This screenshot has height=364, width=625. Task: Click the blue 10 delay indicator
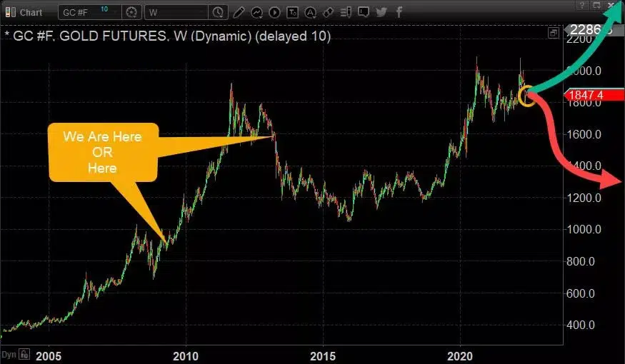(x=104, y=9)
